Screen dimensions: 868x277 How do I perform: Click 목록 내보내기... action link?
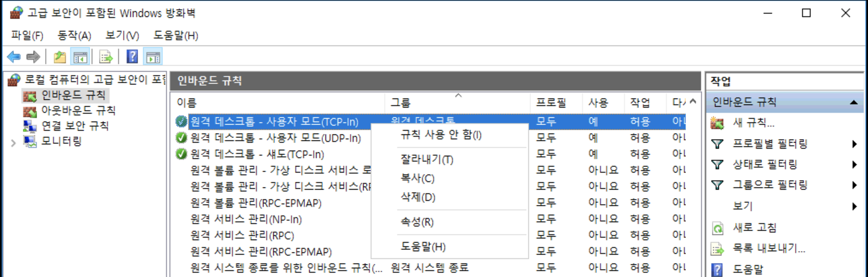tap(769, 248)
